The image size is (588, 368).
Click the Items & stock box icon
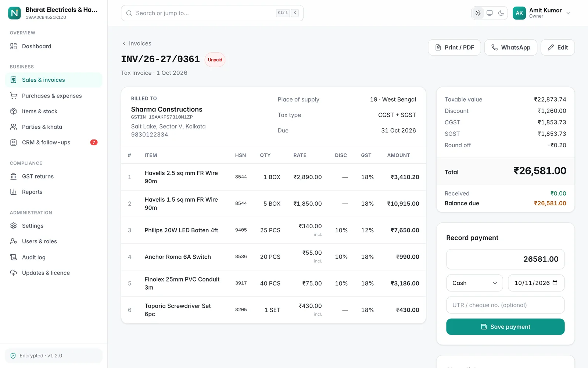(14, 111)
